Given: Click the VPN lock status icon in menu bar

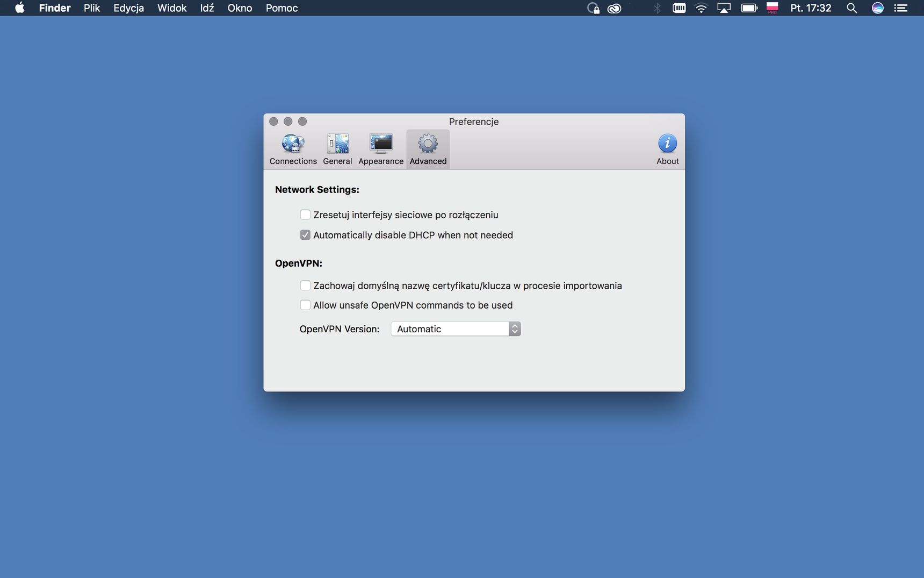Looking at the screenshot, I should pyautogui.click(x=593, y=8).
